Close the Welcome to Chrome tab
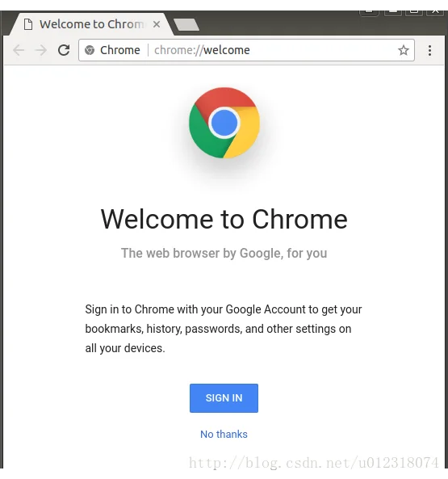Viewport: 448px width, 479px height. pos(157,24)
